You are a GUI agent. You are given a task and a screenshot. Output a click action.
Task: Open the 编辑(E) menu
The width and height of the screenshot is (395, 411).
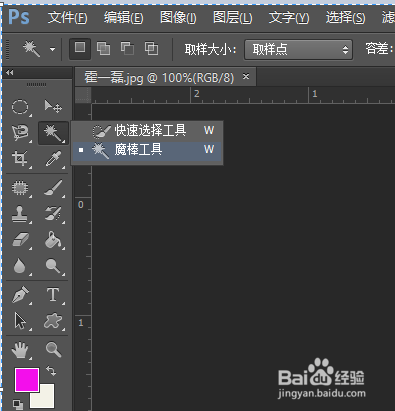(x=124, y=17)
